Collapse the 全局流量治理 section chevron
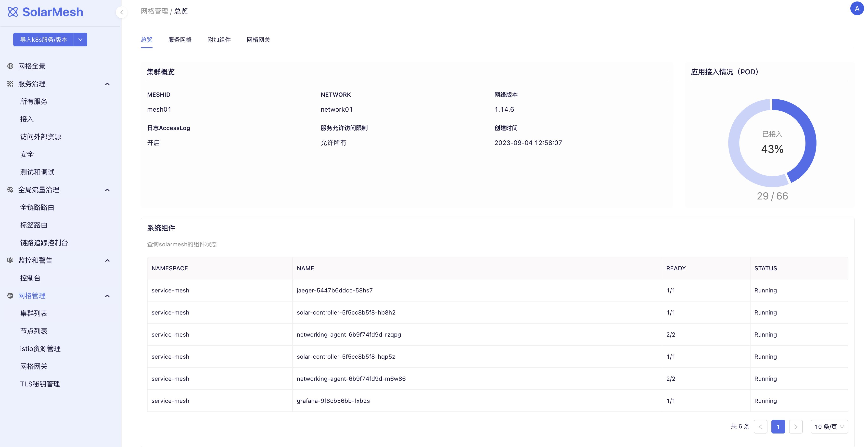Image resolution: width=868 pixels, height=447 pixels. (x=107, y=190)
